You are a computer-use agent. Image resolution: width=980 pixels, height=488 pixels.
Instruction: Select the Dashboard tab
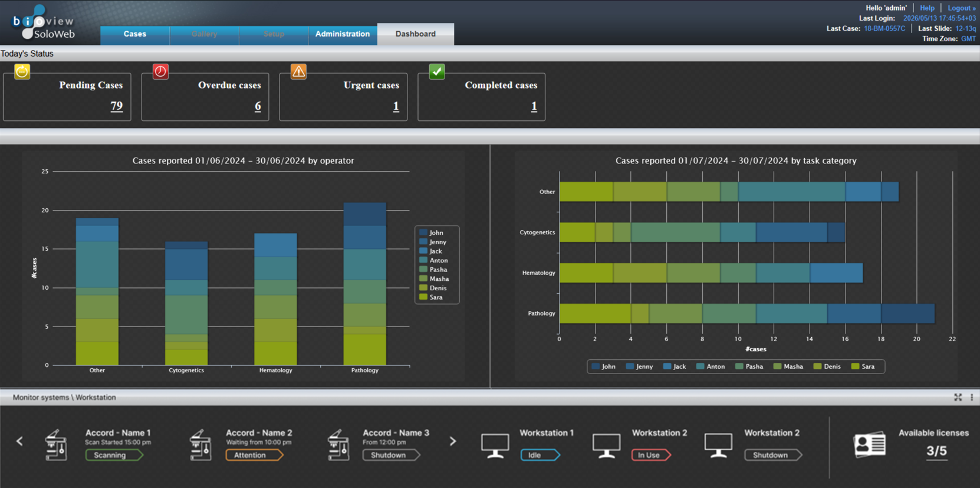tap(416, 34)
